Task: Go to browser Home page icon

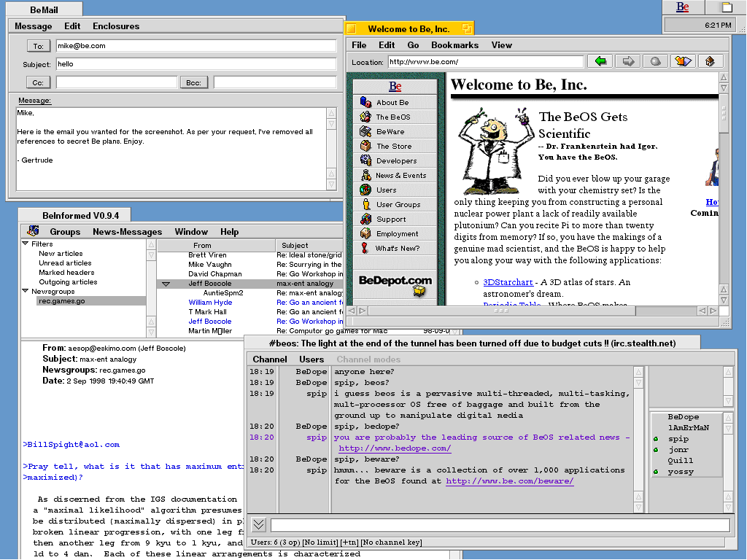Action: 709,61
